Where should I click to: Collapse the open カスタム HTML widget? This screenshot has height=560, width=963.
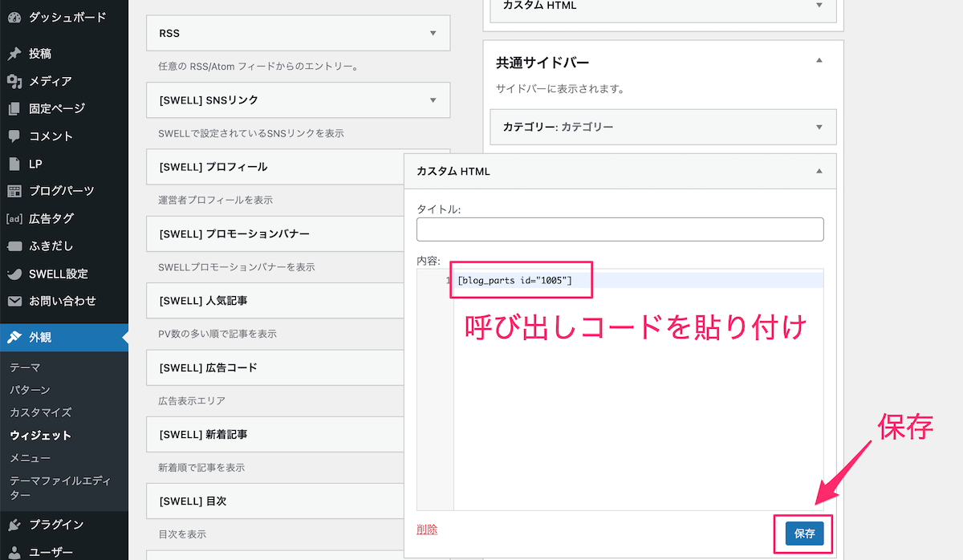pos(819,171)
